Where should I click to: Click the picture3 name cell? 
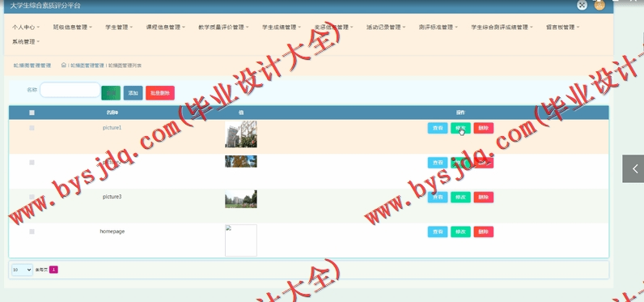pyautogui.click(x=112, y=197)
